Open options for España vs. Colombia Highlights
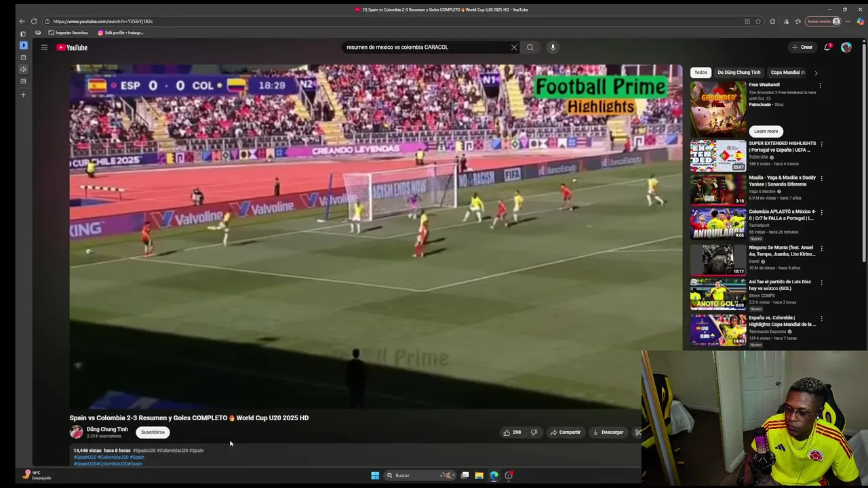This screenshot has width=868, height=488. click(x=821, y=319)
